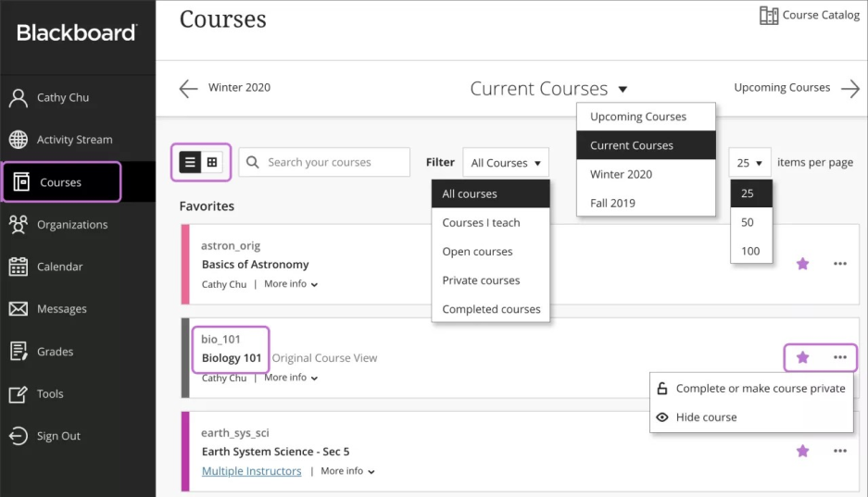Click the Blackboard logo
868x497 pixels.
(77, 32)
